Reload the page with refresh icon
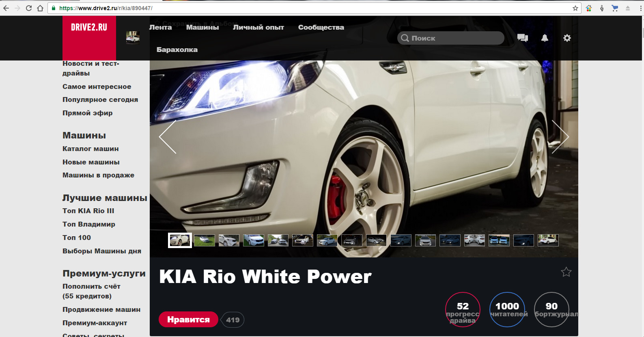The width and height of the screenshot is (644, 337). 29,8
